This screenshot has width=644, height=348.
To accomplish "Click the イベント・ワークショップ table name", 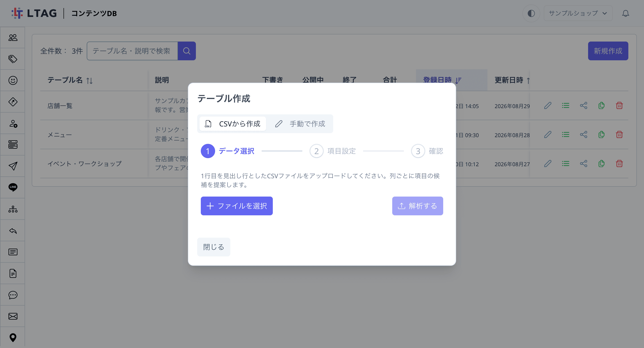I will point(85,164).
